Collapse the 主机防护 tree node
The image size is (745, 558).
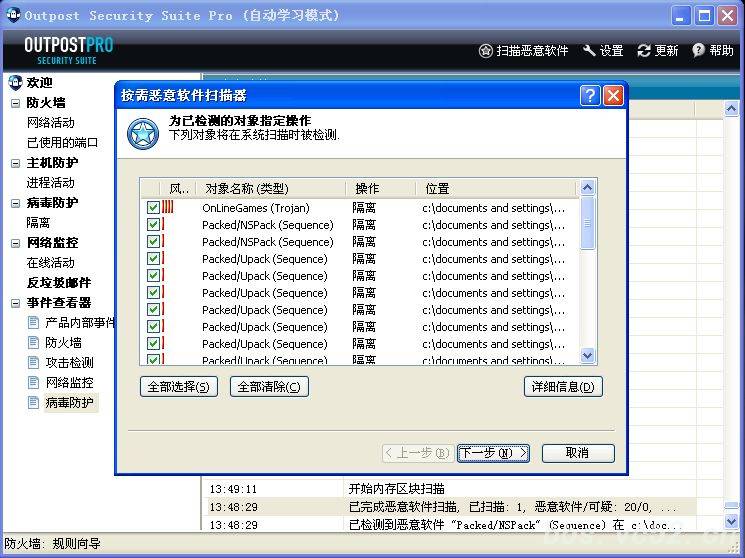(15, 163)
